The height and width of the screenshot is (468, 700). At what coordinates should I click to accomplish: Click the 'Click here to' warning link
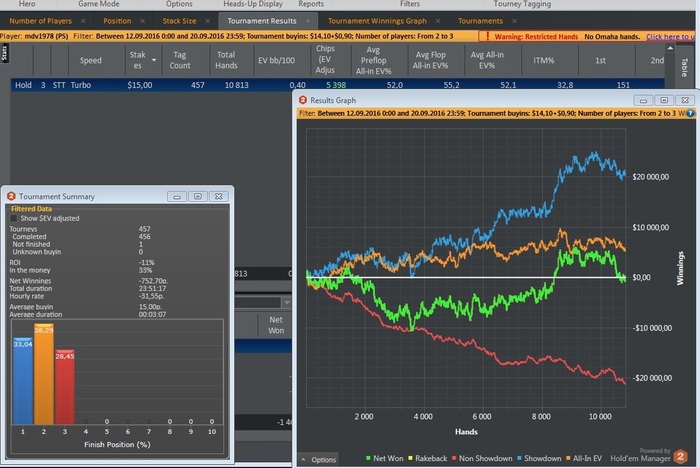click(670, 37)
